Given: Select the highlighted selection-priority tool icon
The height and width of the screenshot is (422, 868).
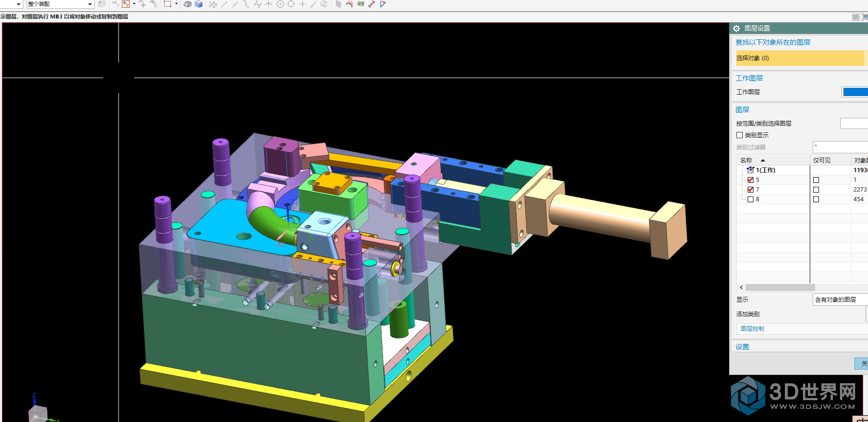Looking at the screenshot, I should (x=126, y=4).
